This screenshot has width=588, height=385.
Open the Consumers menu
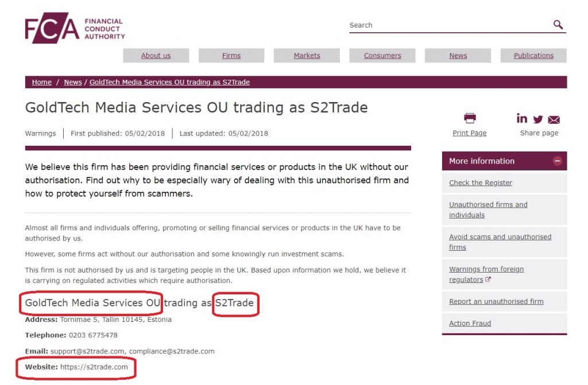tap(382, 56)
